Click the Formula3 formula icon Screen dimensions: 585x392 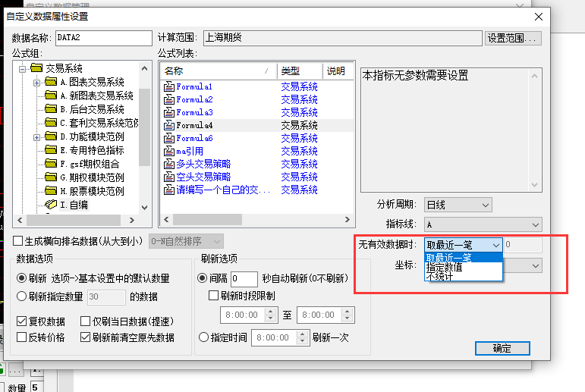point(169,112)
